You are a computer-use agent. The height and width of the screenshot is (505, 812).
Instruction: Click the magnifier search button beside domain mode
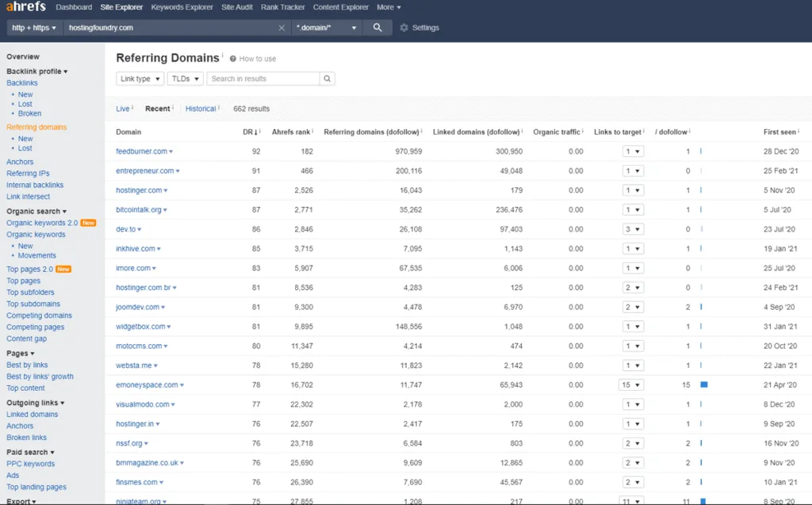tap(377, 28)
